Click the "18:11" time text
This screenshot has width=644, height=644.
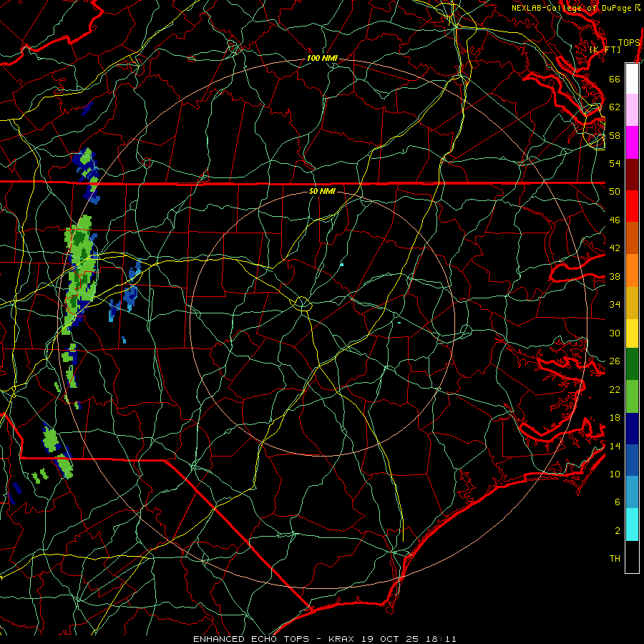[x=441, y=639]
